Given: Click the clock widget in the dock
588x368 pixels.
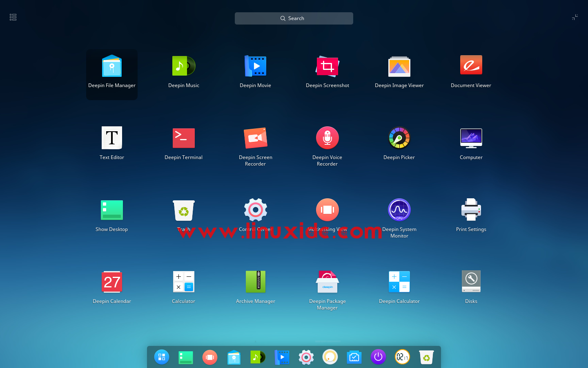Looking at the screenshot, I should tap(402, 357).
